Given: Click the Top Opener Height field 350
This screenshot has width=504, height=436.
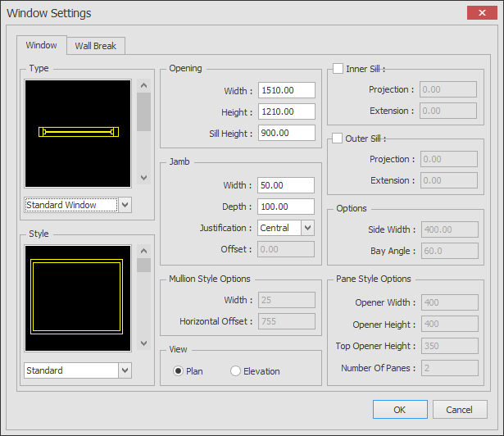Looking at the screenshot, I should coord(450,346).
